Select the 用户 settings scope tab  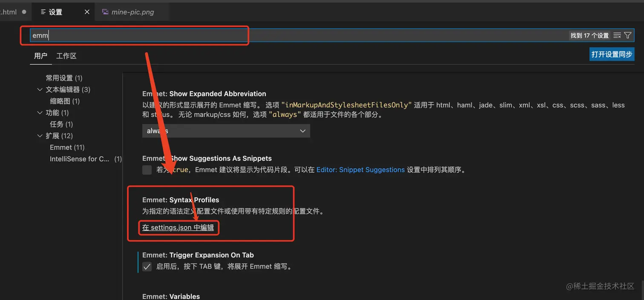40,56
